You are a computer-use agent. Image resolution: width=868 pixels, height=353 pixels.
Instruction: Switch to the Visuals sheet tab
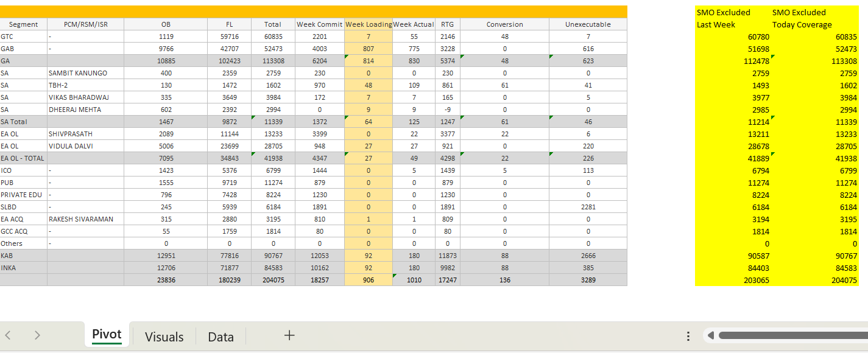164,337
